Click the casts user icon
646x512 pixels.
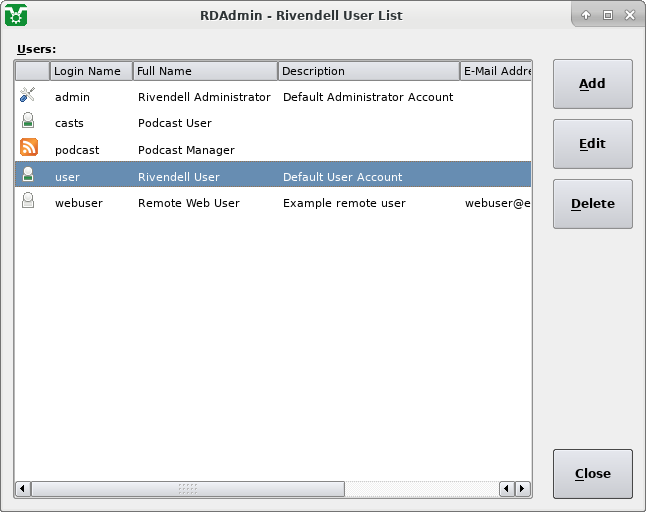[29, 122]
